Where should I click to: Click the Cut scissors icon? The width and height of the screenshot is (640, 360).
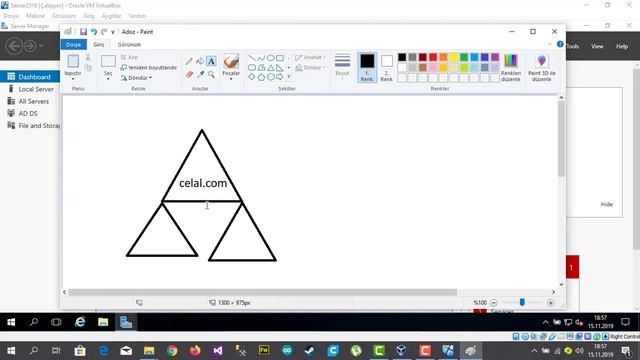pos(88,58)
